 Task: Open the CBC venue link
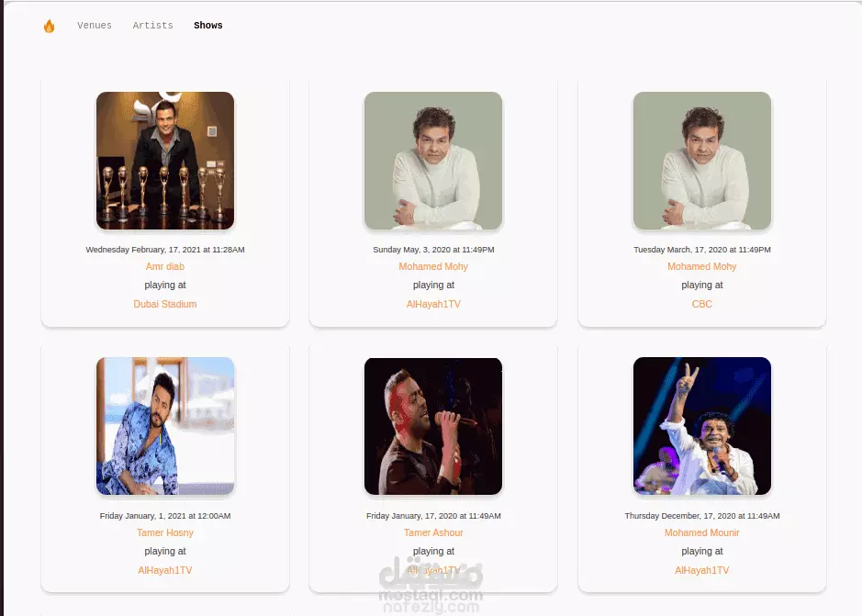pos(702,304)
